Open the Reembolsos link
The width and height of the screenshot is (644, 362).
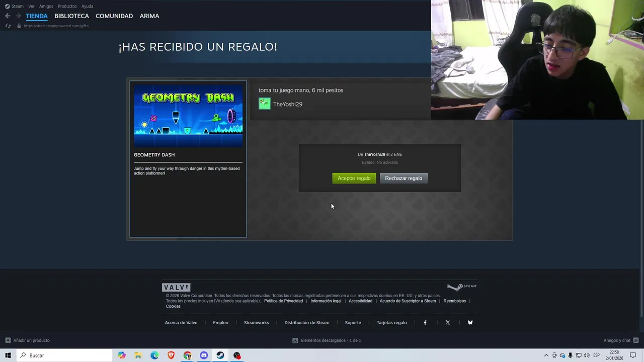[x=455, y=301]
